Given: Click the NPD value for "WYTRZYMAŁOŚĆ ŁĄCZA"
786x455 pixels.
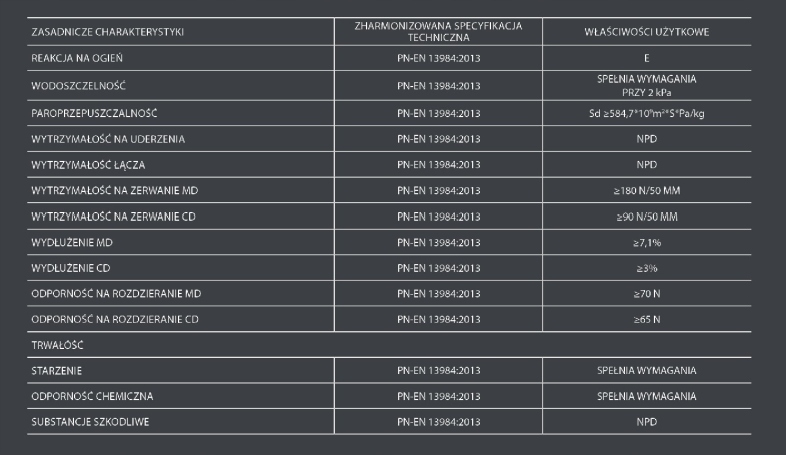Looking at the screenshot, I should pos(647,162).
